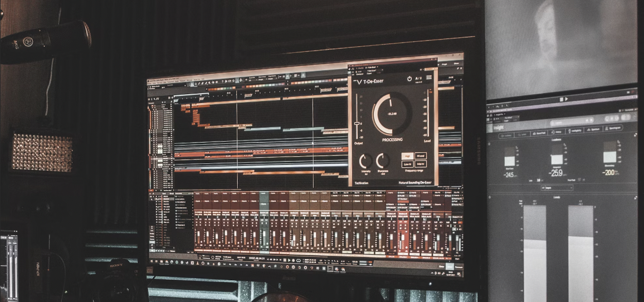Viewport: 644px width, 302px height.
Task: Open the Spectrum tab in Insight
Action: [x=593, y=129]
